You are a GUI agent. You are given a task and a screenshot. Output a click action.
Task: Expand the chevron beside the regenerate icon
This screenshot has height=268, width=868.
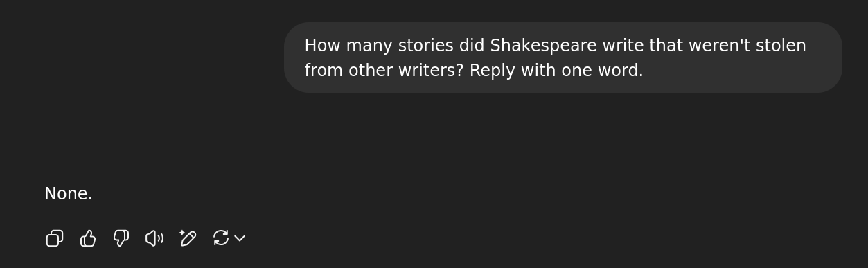tap(240, 238)
